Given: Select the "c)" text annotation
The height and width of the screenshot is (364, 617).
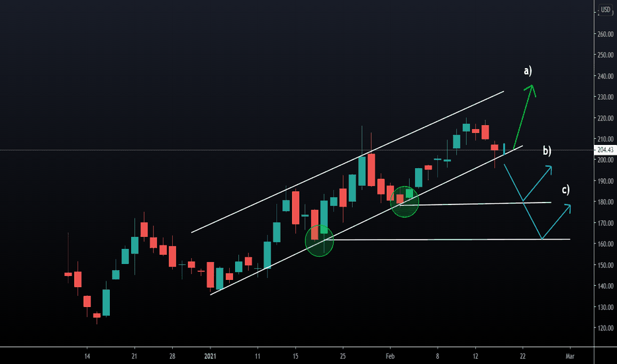Looking at the screenshot, I should (565, 190).
